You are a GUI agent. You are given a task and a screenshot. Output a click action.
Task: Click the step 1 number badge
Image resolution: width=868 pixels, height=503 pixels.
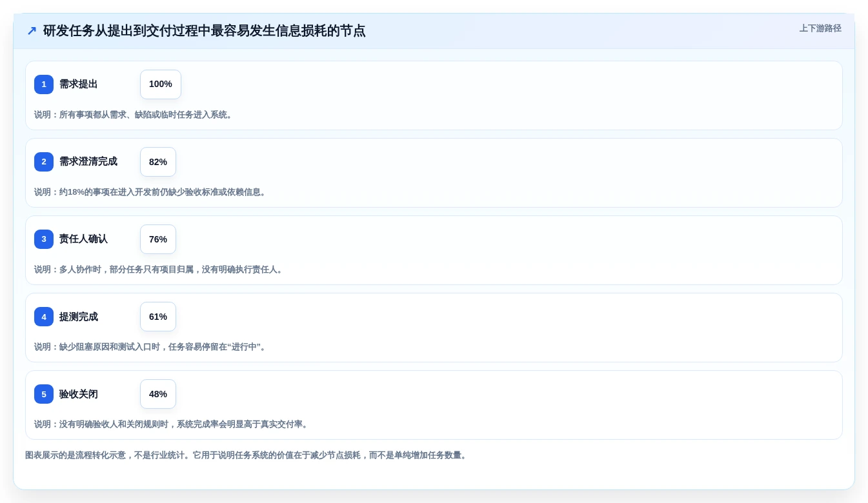click(x=44, y=84)
